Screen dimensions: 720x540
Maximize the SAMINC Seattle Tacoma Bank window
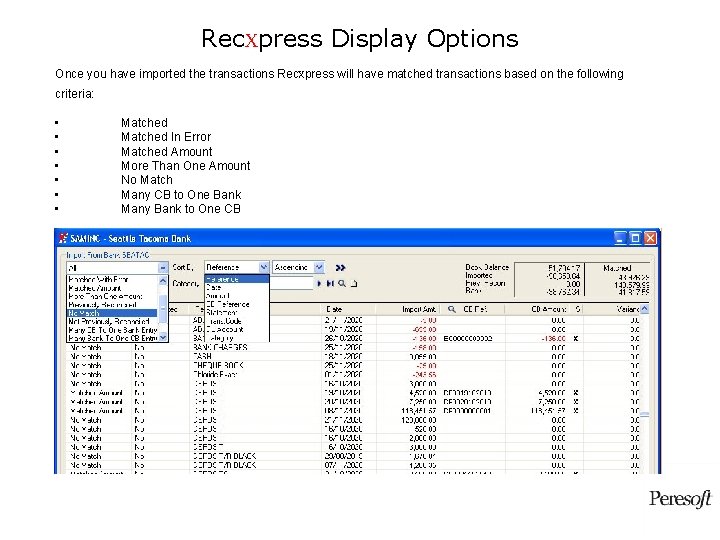tap(635, 238)
